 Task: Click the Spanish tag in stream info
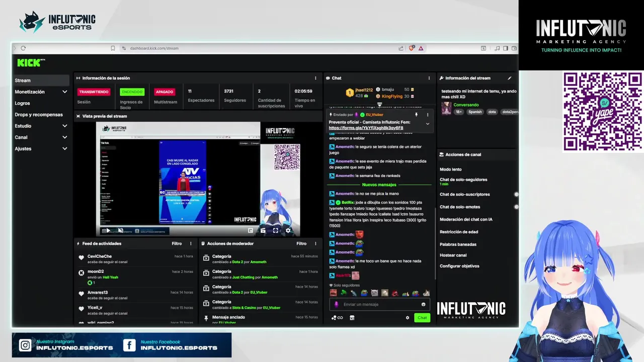point(475,112)
